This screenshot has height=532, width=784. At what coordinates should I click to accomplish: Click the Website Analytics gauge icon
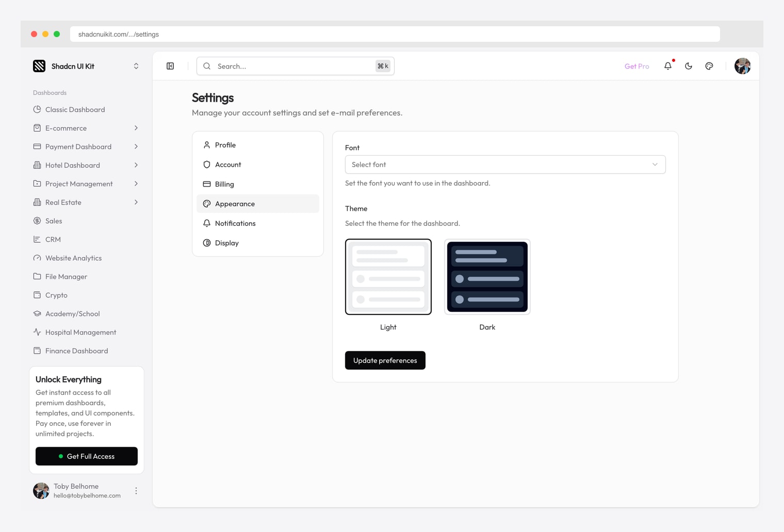[x=37, y=258]
